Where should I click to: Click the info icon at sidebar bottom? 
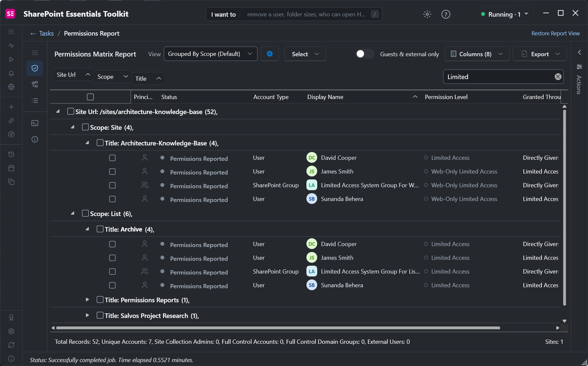(11, 359)
